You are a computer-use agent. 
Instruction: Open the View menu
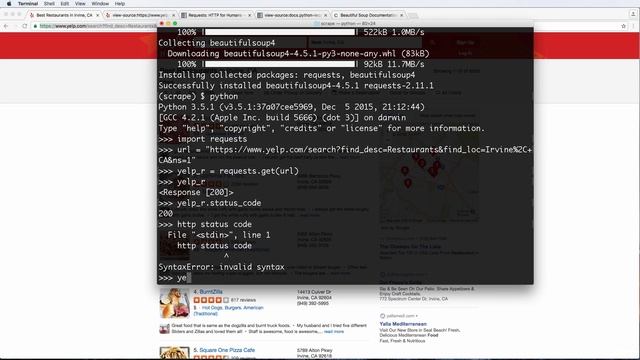click(80, 4)
